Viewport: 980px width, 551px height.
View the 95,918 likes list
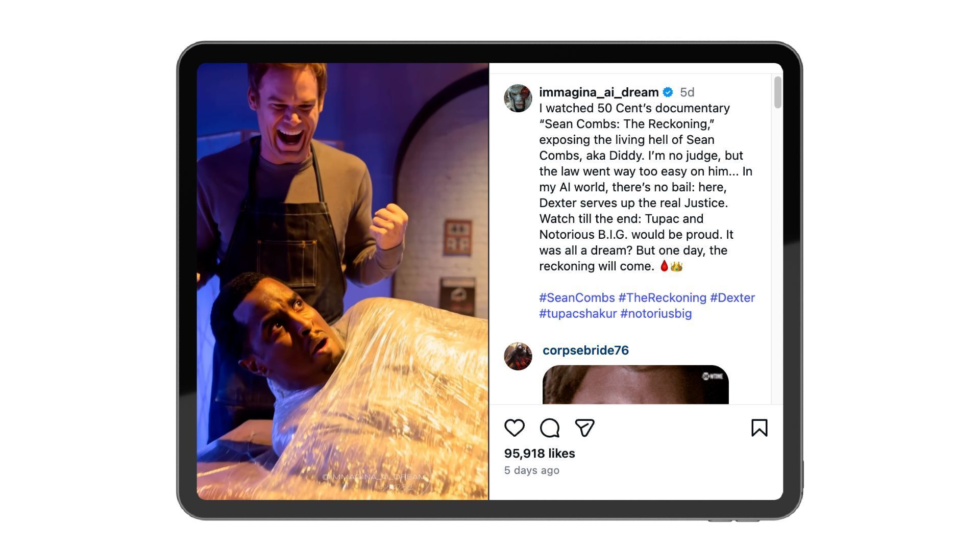pyautogui.click(x=540, y=454)
